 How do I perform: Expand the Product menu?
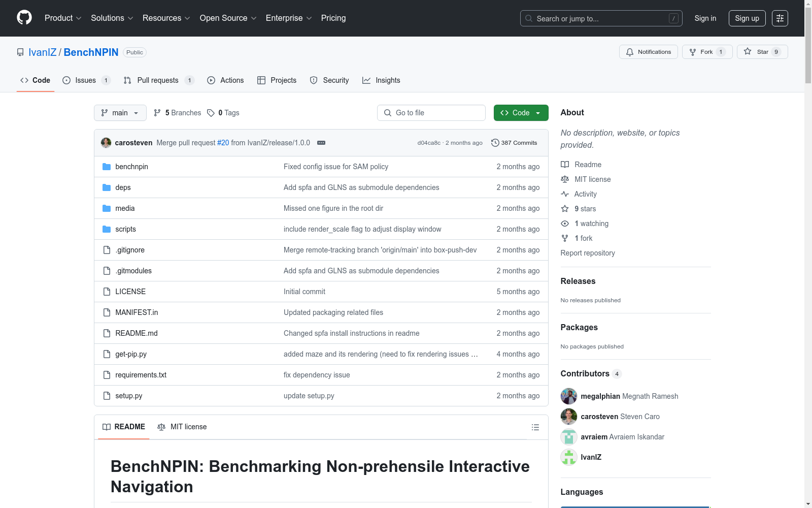point(63,18)
